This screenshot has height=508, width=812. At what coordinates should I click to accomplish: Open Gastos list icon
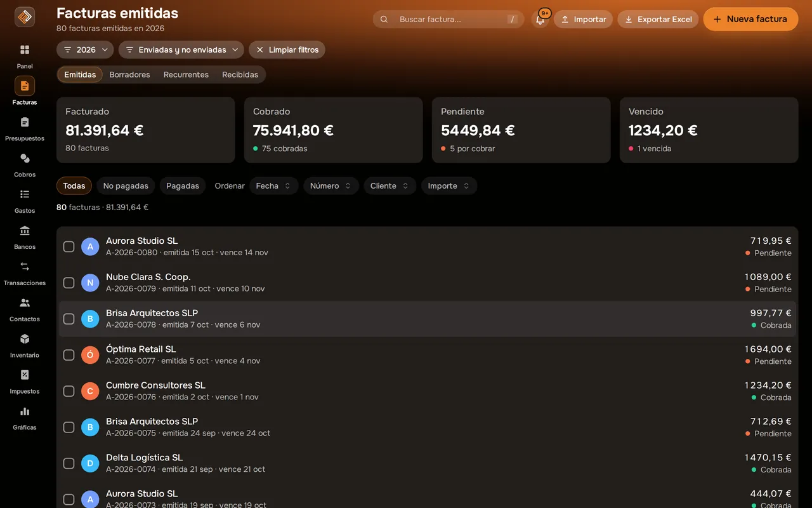[25, 194]
